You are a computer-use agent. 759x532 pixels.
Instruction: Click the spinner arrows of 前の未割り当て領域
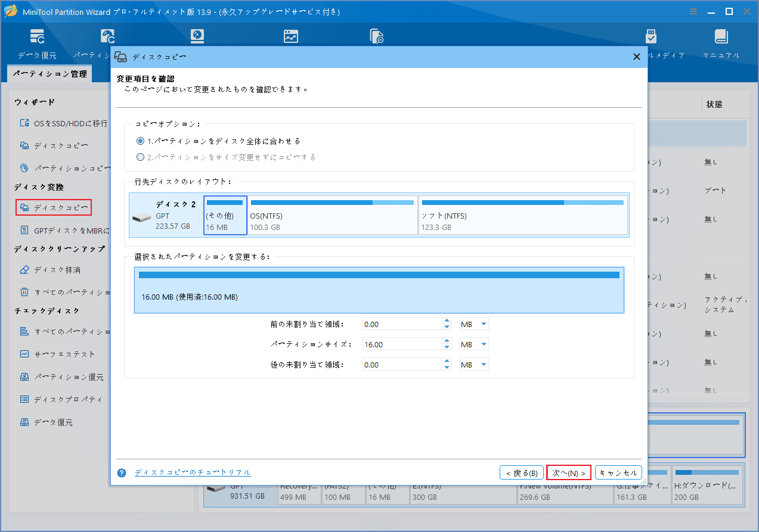(447, 324)
